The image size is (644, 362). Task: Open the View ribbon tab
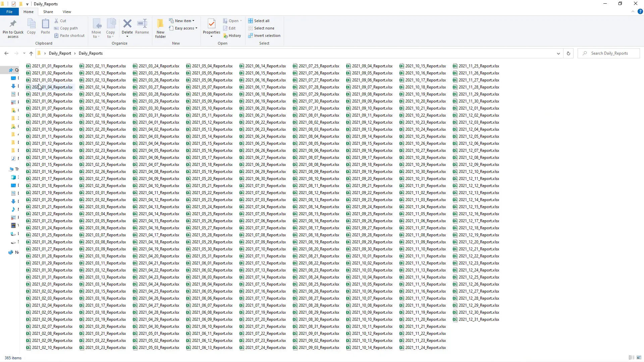point(67,12)
